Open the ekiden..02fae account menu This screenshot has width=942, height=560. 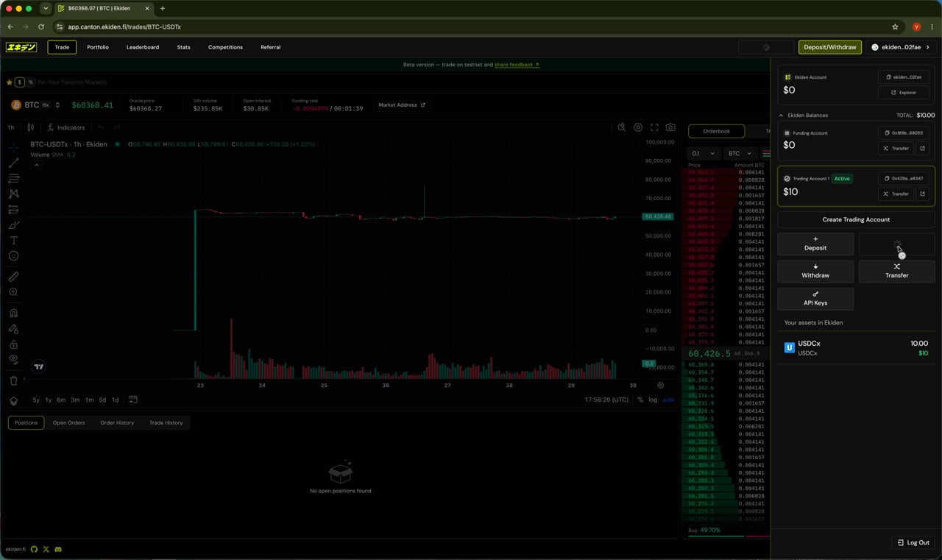point(901,47)
